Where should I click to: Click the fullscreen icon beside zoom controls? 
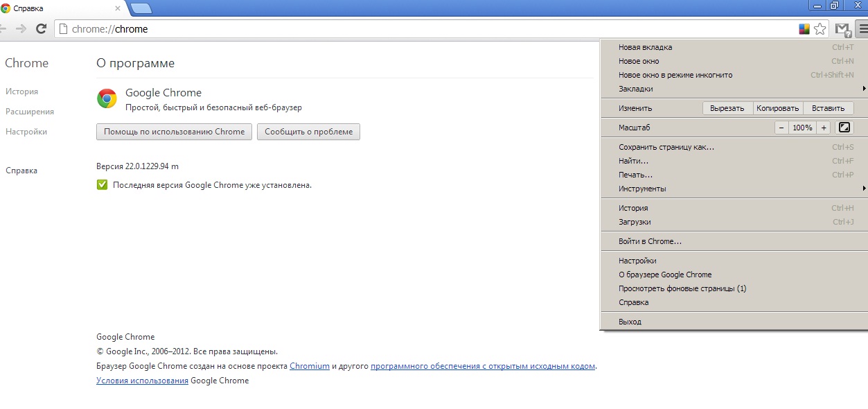click(x=844, y=128)
